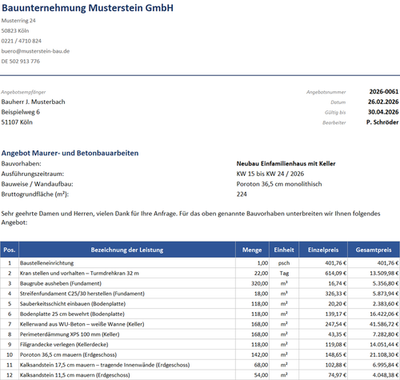Click the Pos. column header
The width and height of the screenshot is (400, 380).
click(x=9, y=250)
